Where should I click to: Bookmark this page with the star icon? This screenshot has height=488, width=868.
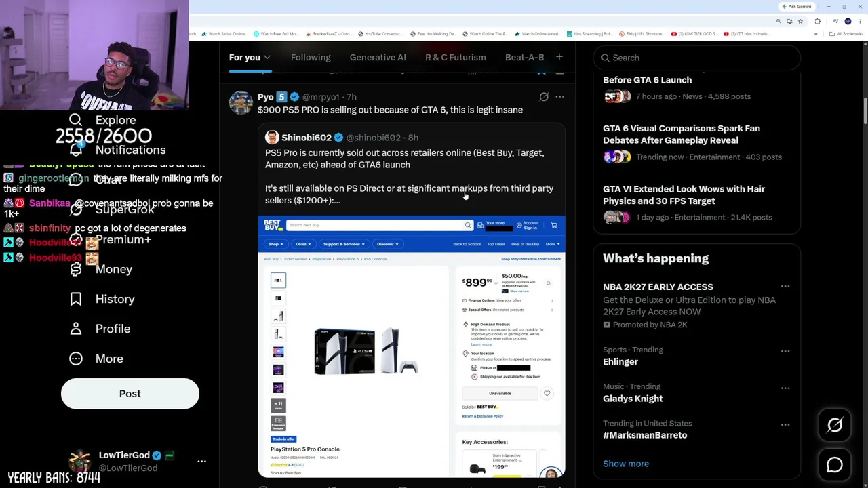click(800, 22)
